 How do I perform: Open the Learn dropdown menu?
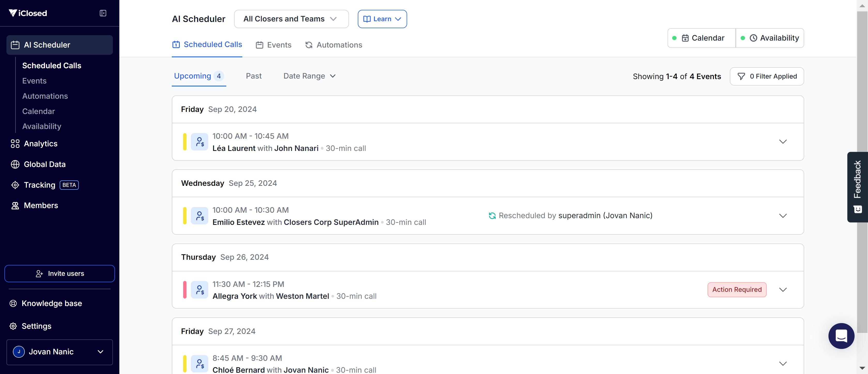382,19
